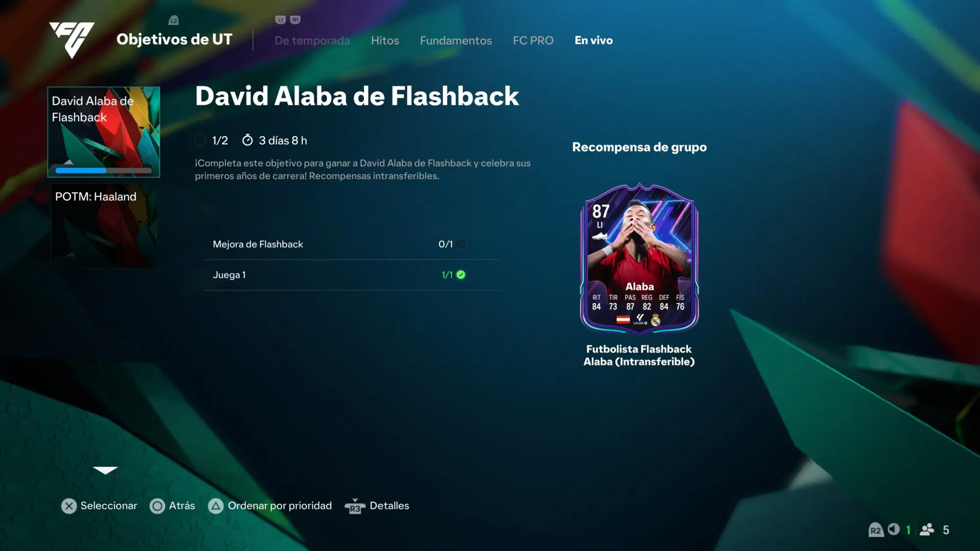Click the green Juega 1 completed checkmark
Image resolution: width=980 pixels, height=551 pixels.
[x=461, y=275]
